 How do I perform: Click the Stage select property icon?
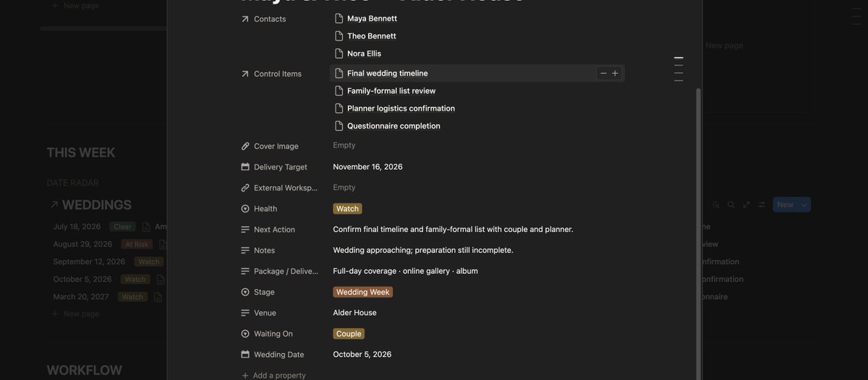[245, 292]
